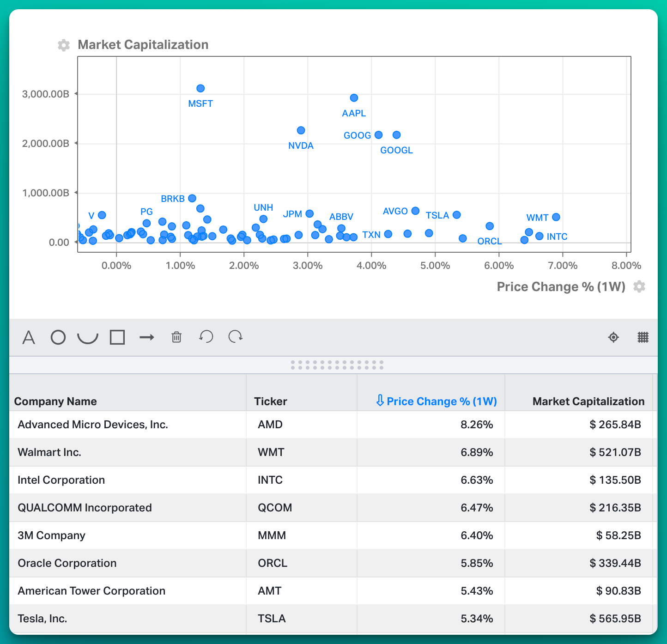Viewport: 667px width, 644px height.
Task: Click the undo icon
Action: point(206,337)
